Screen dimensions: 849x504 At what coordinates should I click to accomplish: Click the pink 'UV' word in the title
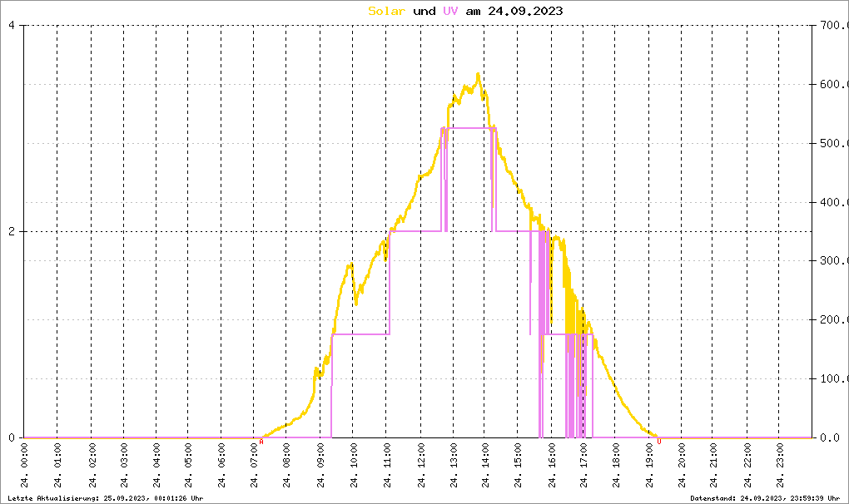(x=450, y=11)
